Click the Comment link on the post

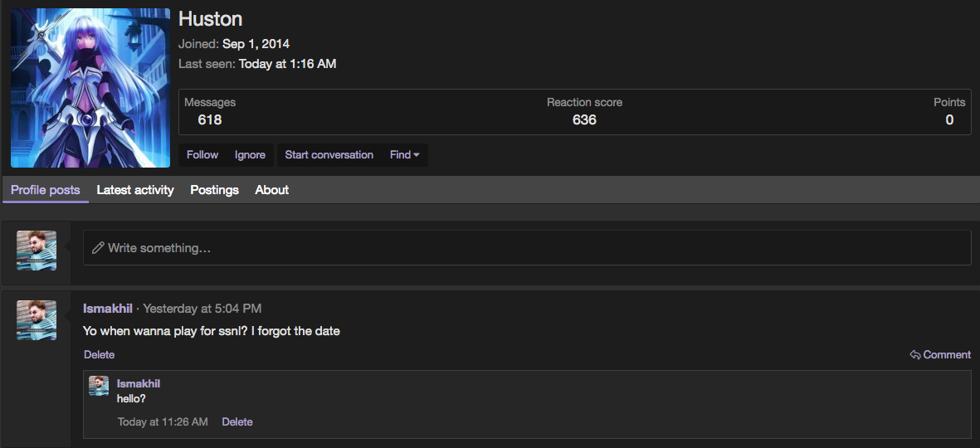pyautogui.click(x=940, y=355)
